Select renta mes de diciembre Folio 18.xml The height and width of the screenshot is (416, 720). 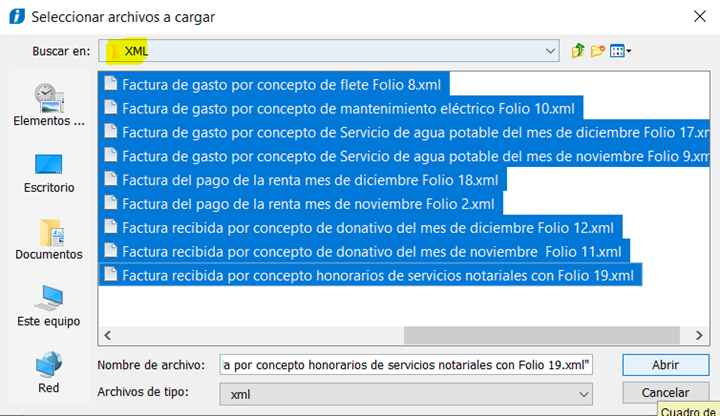point(309,180)
